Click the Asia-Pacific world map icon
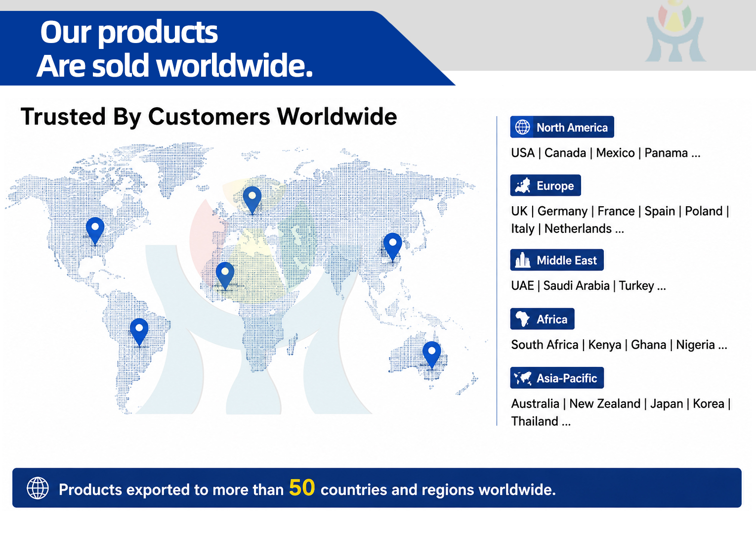 pyautogui.click(x=523, y=378)
